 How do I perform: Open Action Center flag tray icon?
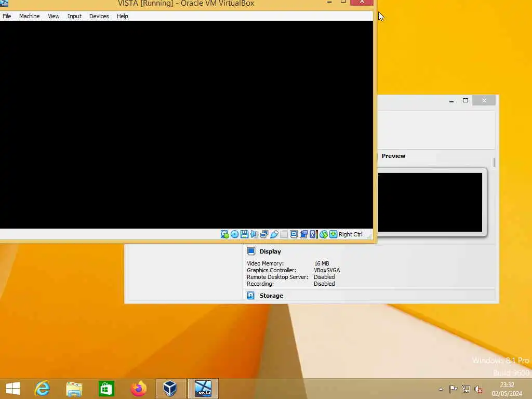[453, 389]
